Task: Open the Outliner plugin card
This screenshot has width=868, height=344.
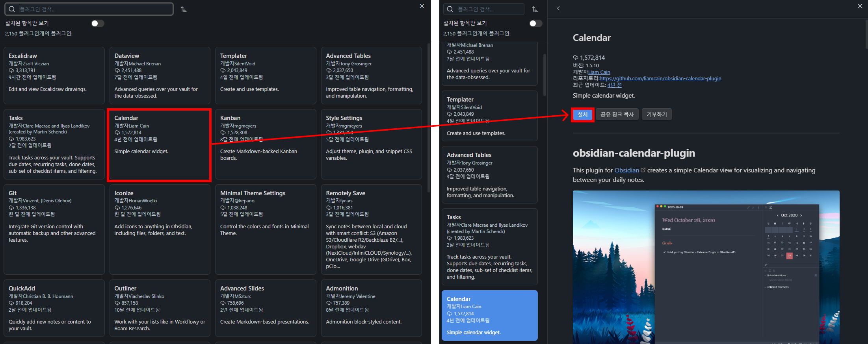Action: 160,308
